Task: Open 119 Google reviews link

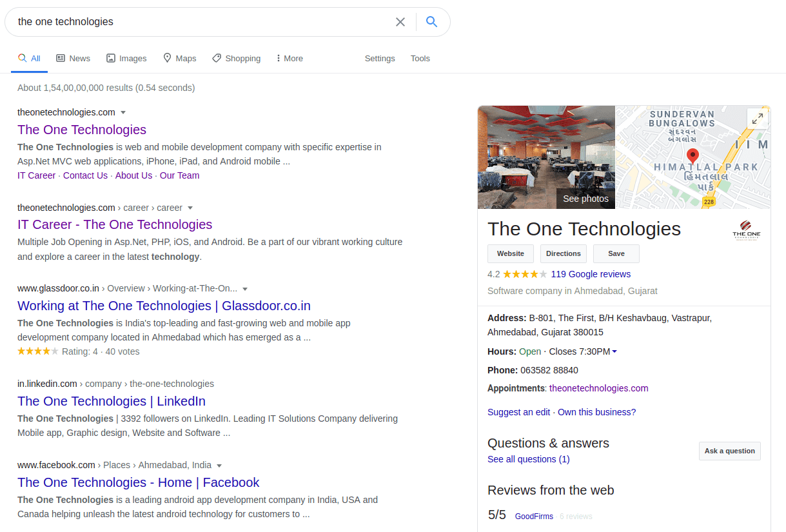Action: point(591,274)
